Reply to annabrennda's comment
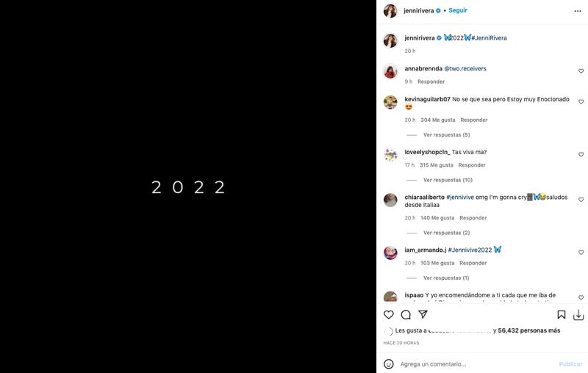 coord(431,82)
